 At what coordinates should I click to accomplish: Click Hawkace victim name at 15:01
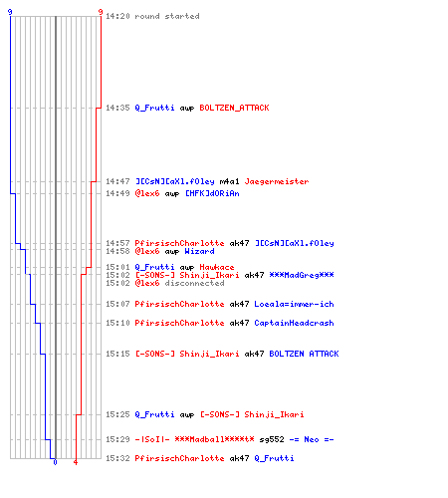click(217, 267)
